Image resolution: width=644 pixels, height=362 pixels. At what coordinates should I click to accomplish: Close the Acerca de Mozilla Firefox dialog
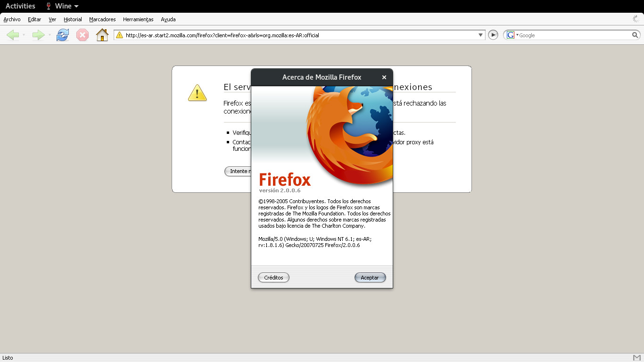tap(384, 77)
